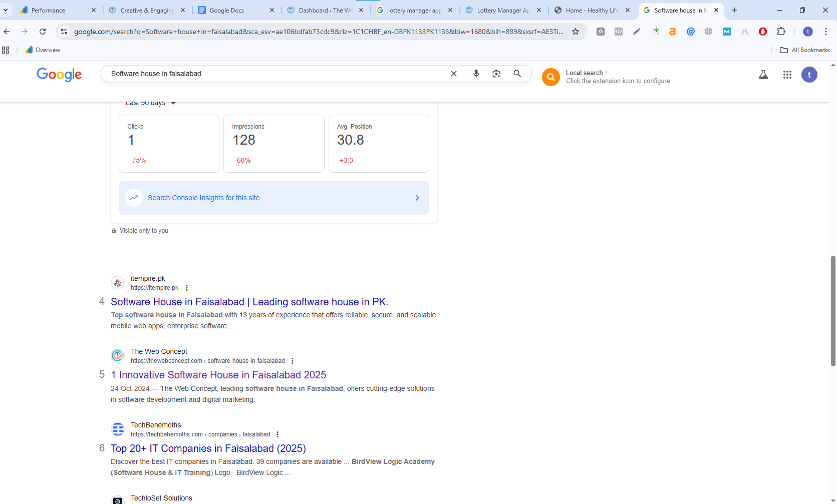Switch to Dashboard The We tab
This screenshot has height=504, width=837.
[325, 10]
